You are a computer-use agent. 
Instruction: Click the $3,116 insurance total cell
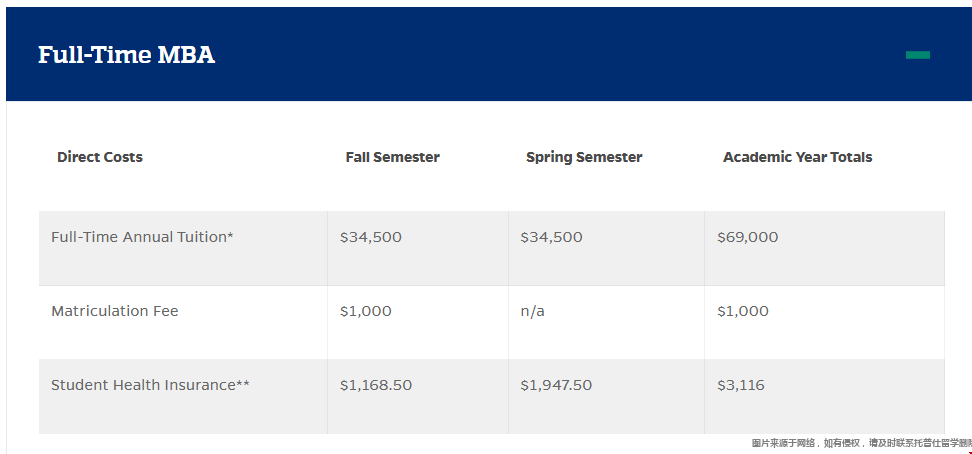pyautogui.click(x=741, y=385)
